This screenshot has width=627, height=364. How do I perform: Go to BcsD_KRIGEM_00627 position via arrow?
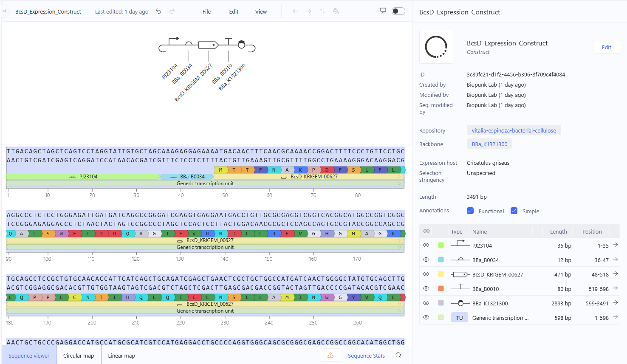(616, 274)
